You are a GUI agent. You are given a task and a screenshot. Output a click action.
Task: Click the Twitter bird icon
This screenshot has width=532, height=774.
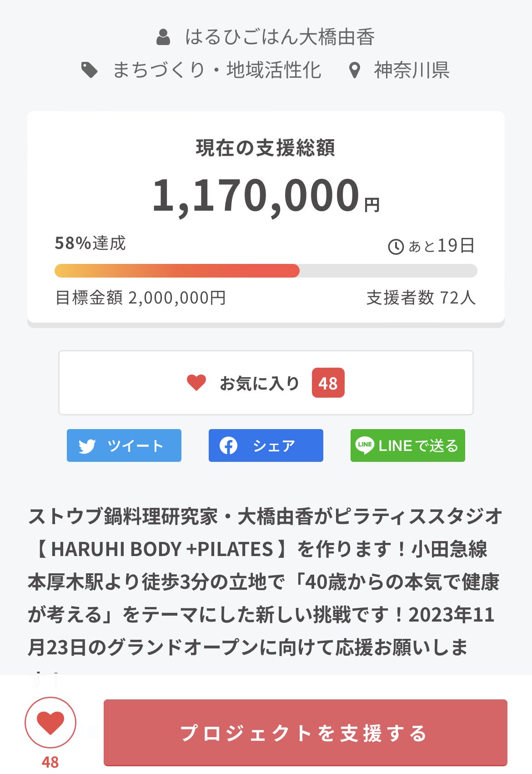[87, 446]
